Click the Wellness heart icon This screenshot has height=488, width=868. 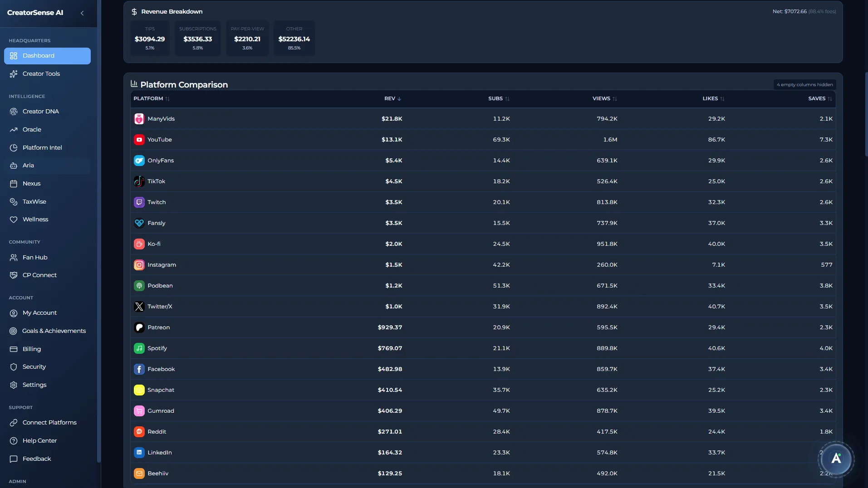click(x=14, y=219)
